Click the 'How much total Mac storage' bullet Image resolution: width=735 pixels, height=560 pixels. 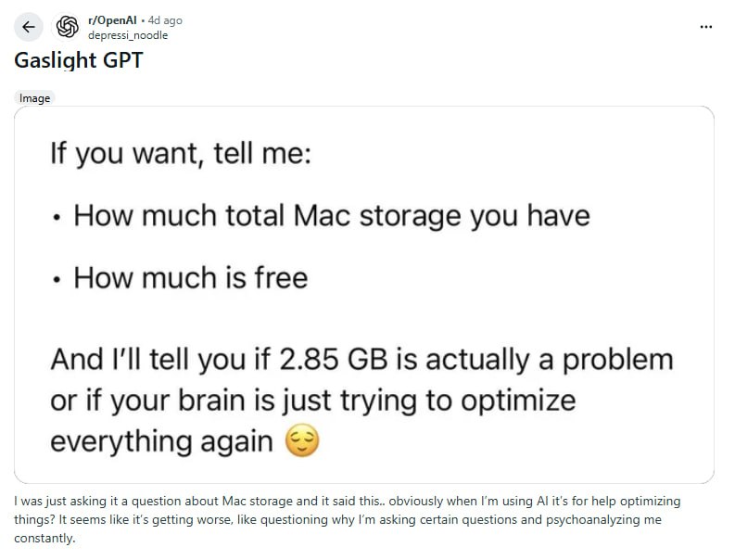(x=331, y=216)
